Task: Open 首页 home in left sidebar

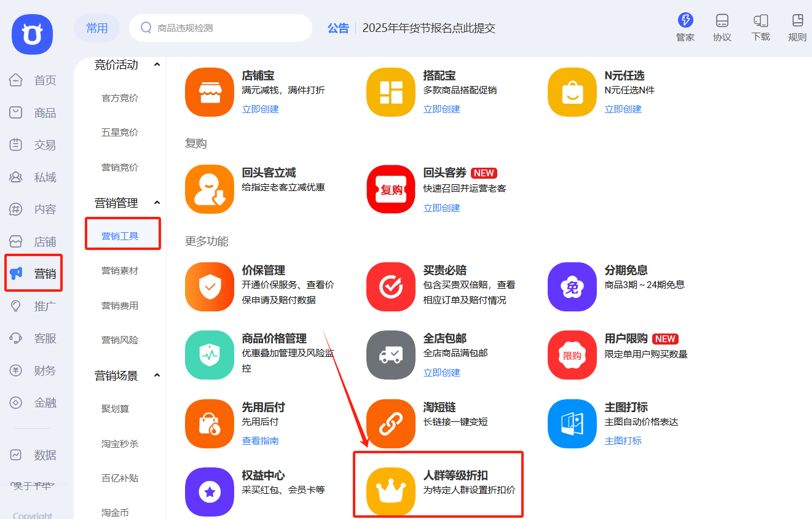Action: 33,80
